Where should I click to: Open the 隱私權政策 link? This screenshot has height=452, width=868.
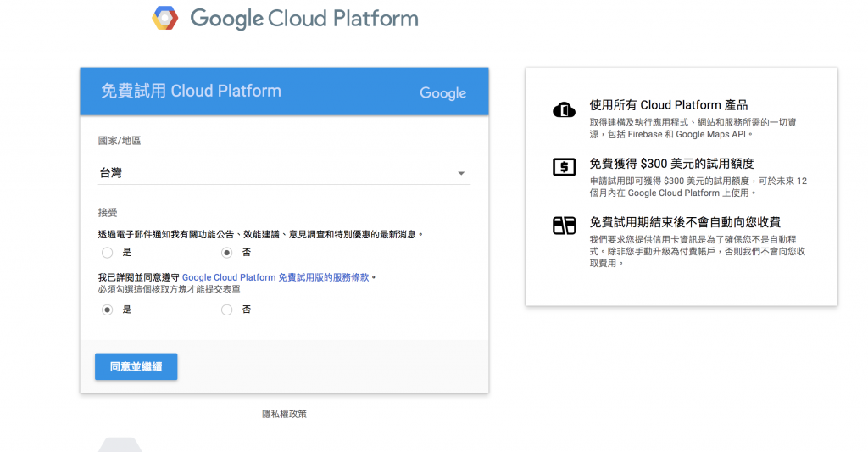coord(284,414)
